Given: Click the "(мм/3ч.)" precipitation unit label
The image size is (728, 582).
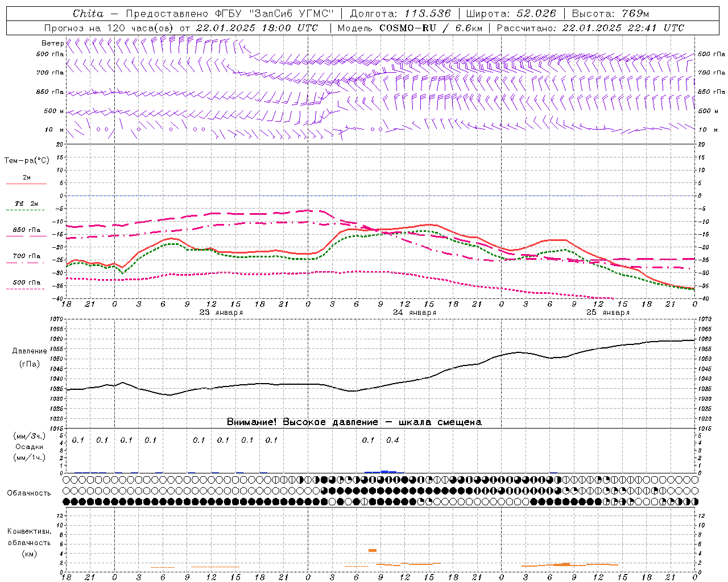Looking at the screenshot, I should click(30, 436).
